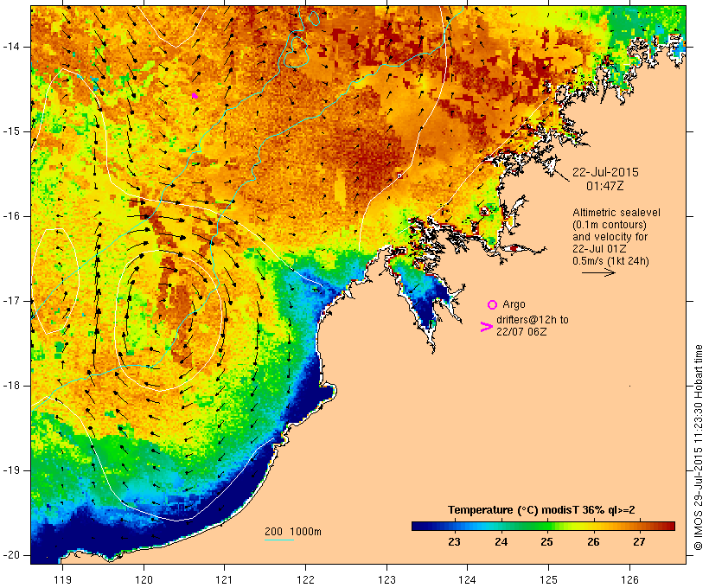Click the cyan 200m isobath legend line
This screenshot has width=709, height=588.
point(279,540)
